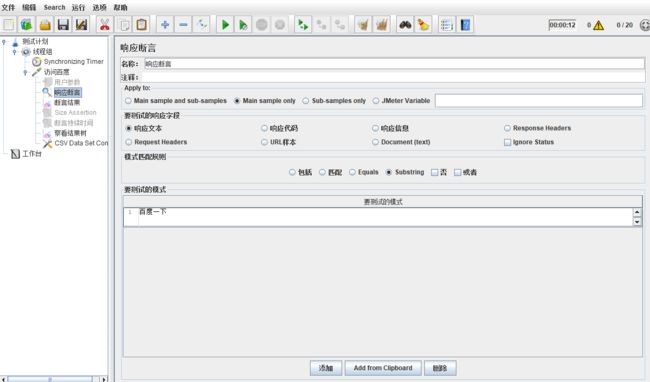This screenshot has width=650, height=382.
Task: Open the 编辑 menu
Action: [x=29, y=7]
